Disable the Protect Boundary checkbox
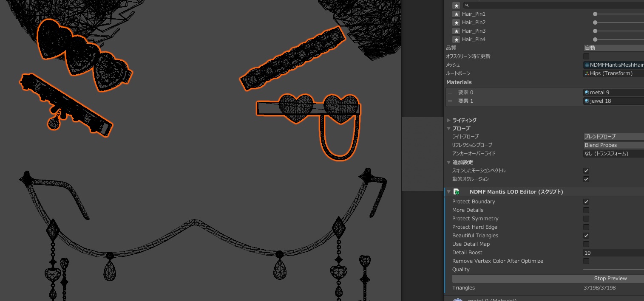 click(586, 202)
